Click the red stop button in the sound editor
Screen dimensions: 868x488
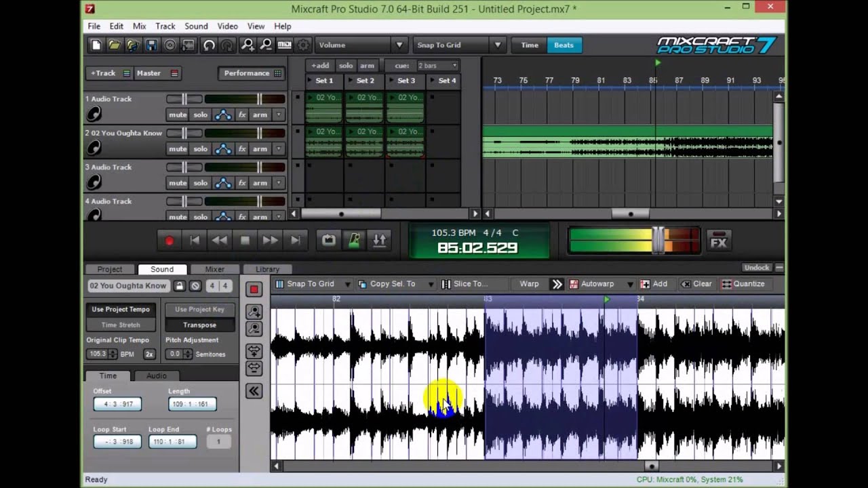coord(254,289)
